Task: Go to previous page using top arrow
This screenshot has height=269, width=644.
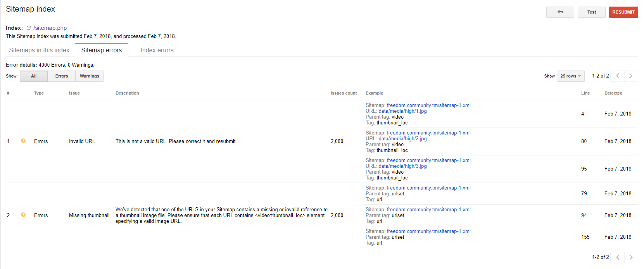Action: (618, 76)
